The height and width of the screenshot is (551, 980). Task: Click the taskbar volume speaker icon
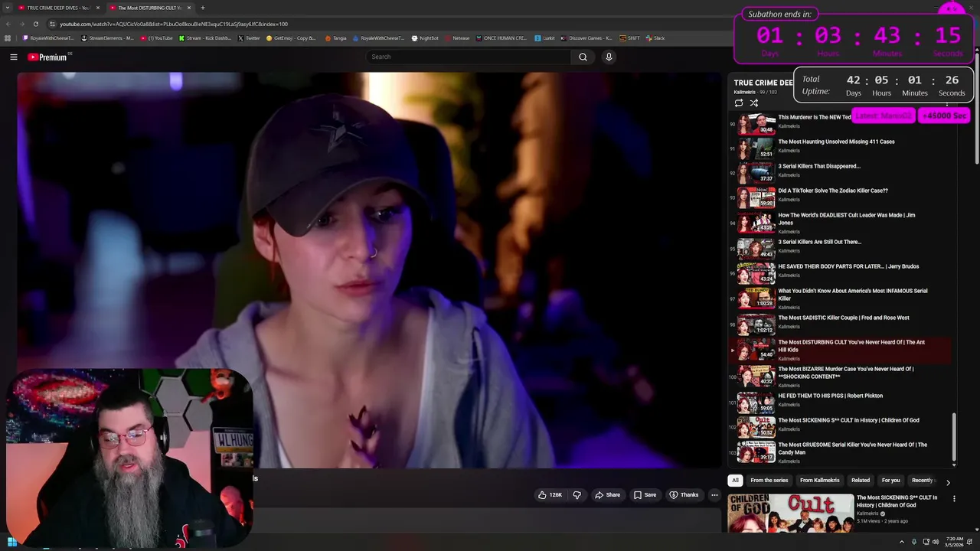(x=936, y=543)
